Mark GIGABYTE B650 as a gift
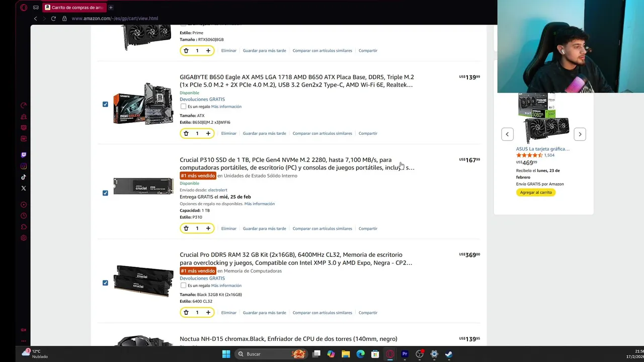Screen dimensions: 644x362 [183, 107]
